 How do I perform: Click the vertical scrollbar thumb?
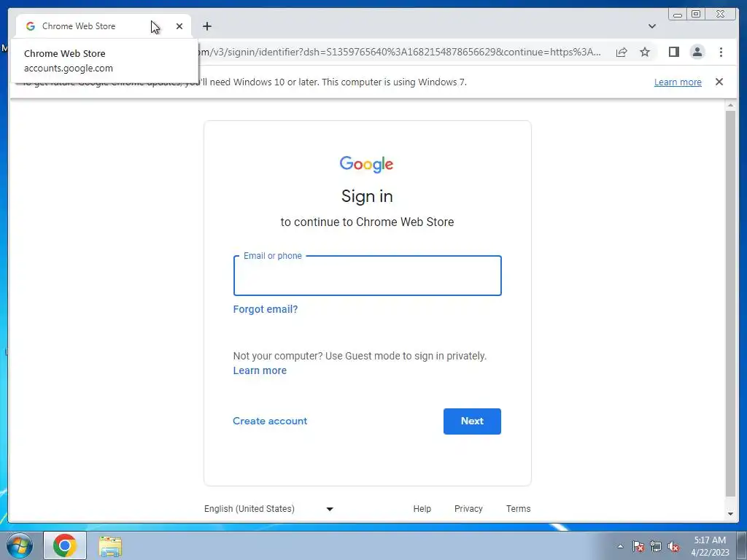click(730, 304)
